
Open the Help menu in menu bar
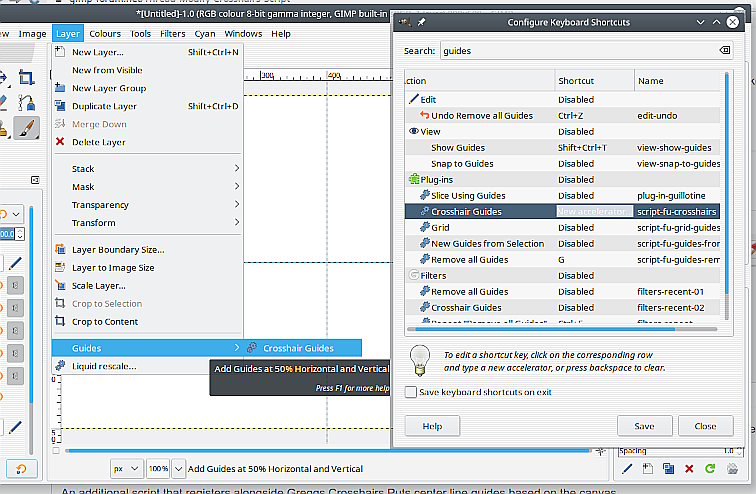pyautogui.click(x=281, y=34)
